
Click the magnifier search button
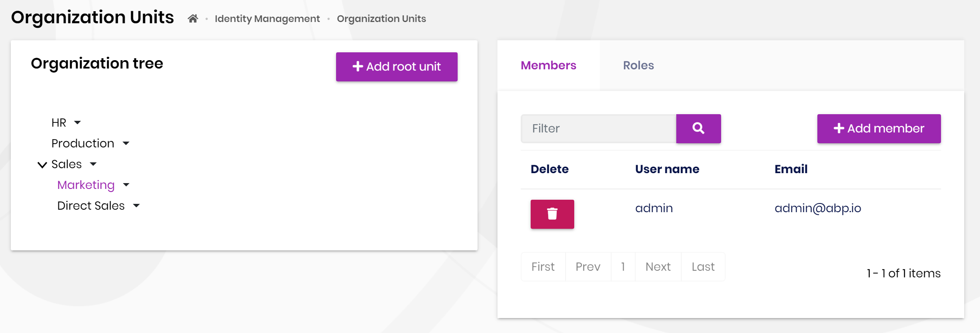[x=698, y=129]
